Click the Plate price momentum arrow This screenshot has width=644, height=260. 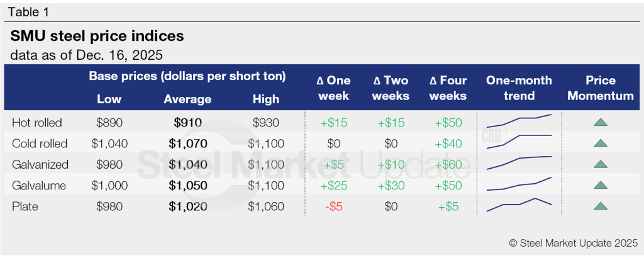(601, 206)
